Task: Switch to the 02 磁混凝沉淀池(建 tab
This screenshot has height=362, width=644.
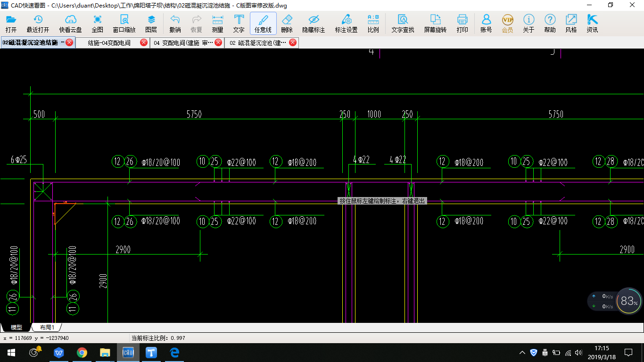Action: tap(257, 42)
